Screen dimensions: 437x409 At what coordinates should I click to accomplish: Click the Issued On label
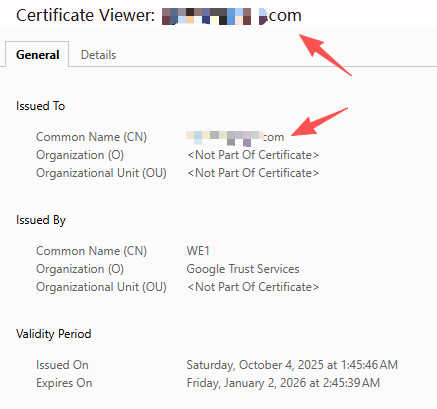(x=62, y=365)
